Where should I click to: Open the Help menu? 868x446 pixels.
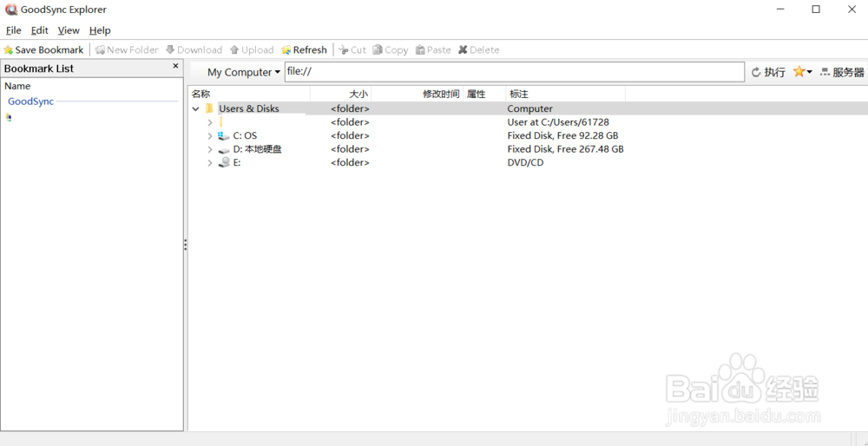[x=100, y=30]
